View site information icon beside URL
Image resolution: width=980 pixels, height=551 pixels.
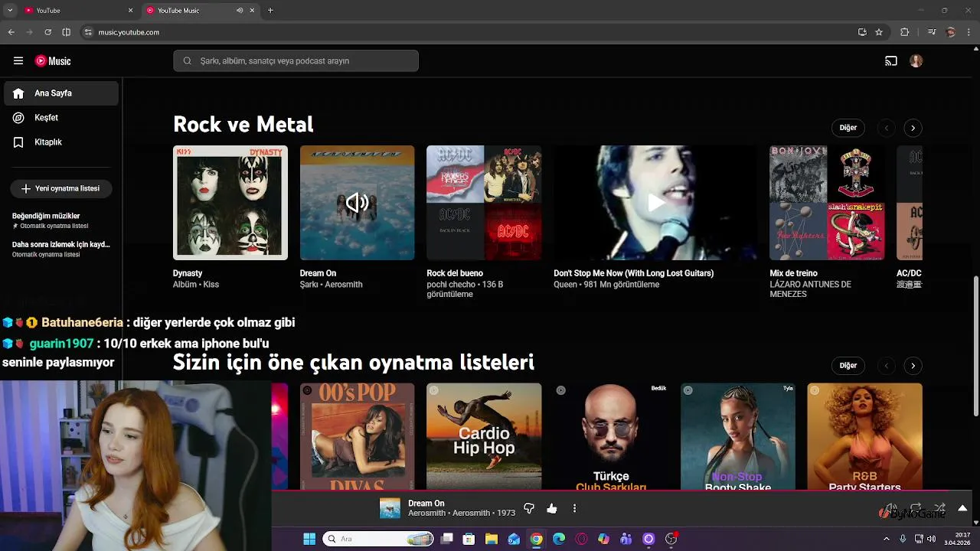88,32
